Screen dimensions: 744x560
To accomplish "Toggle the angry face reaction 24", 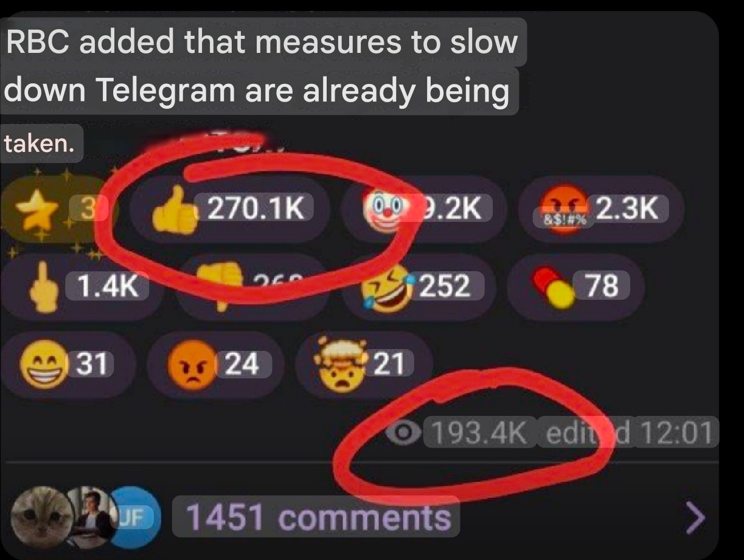I will [215, 365].
